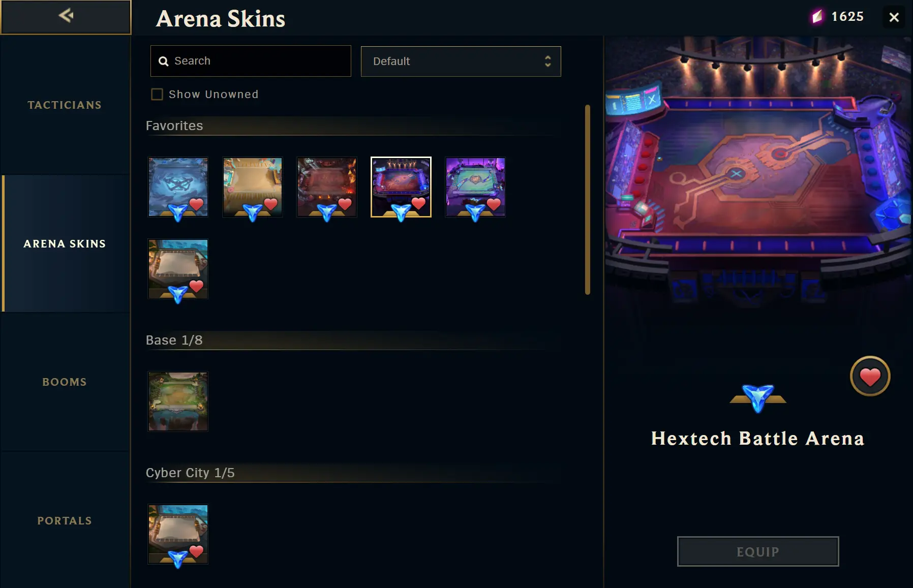The image size is (913, 588).
Task: Click the magnifier icon in the search box
Action: [x=163, y=61]
